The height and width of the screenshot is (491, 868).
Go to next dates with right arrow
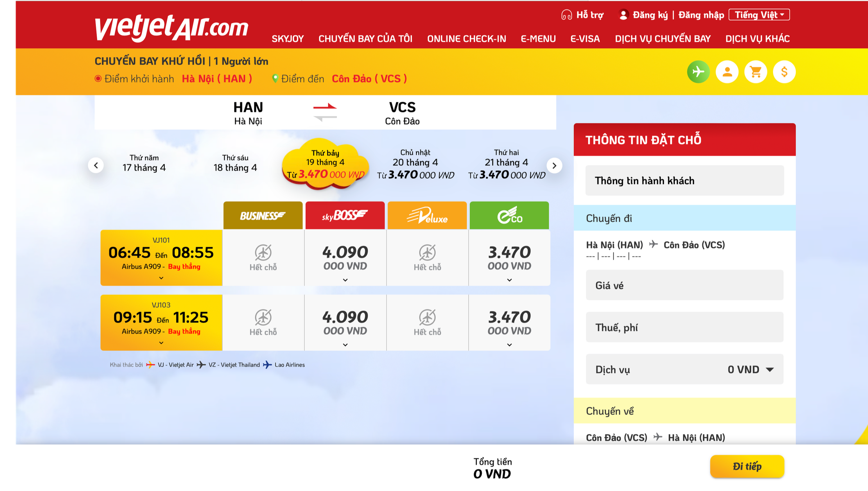point(554,165)
